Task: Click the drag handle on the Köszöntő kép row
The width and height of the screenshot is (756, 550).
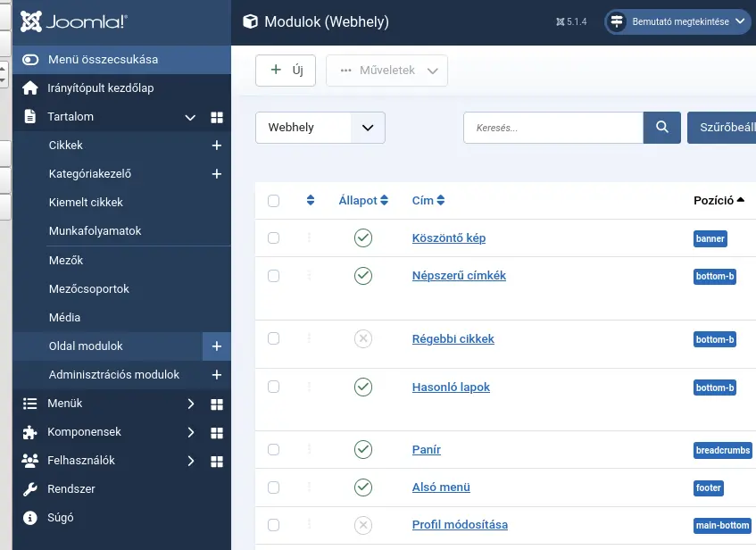Action: tap(309, 238)
